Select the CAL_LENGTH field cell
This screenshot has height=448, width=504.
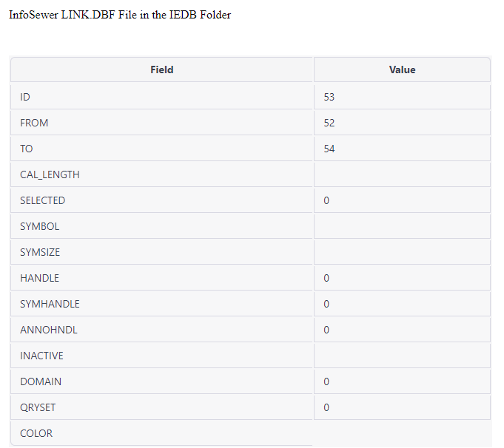[x=50, y=174]
